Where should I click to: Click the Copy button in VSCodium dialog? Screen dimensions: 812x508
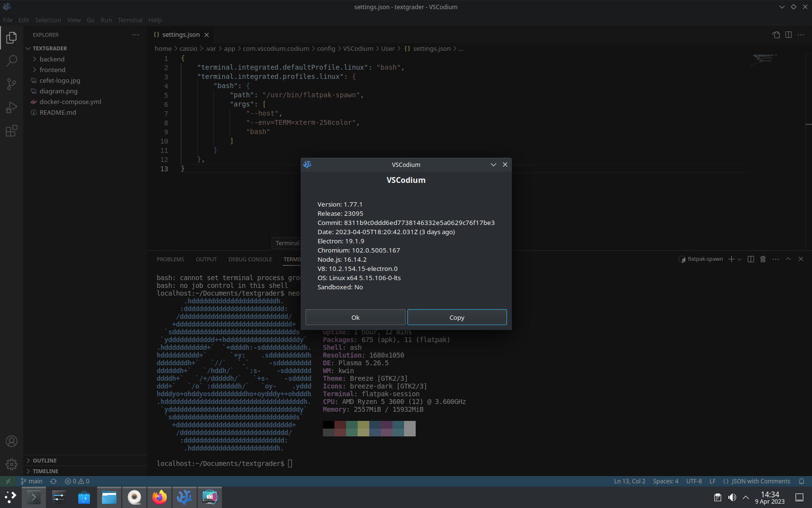click(457, 317)
